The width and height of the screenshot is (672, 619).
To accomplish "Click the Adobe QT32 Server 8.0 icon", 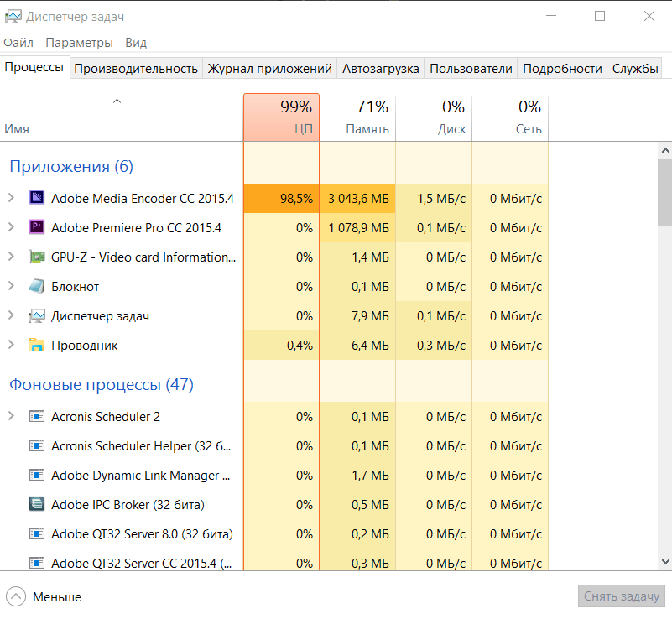I will click(x=37, y=533).
